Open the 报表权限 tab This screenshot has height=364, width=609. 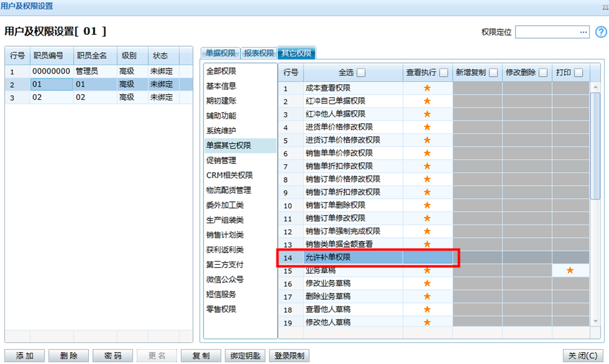(x=259, y=54)
